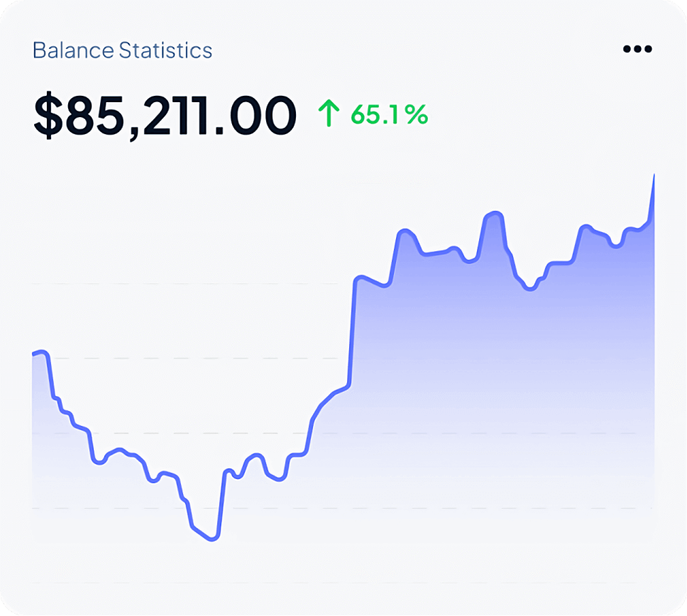This screenshot has height=616, width=687.
Task: Click the chart line's highest point at far right
Action: pos(654,175)
